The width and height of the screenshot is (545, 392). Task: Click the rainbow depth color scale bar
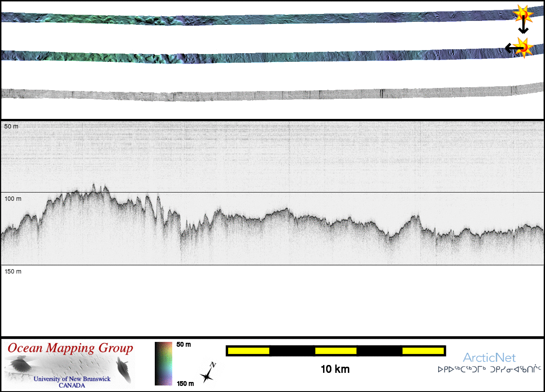tap(163, 364)
